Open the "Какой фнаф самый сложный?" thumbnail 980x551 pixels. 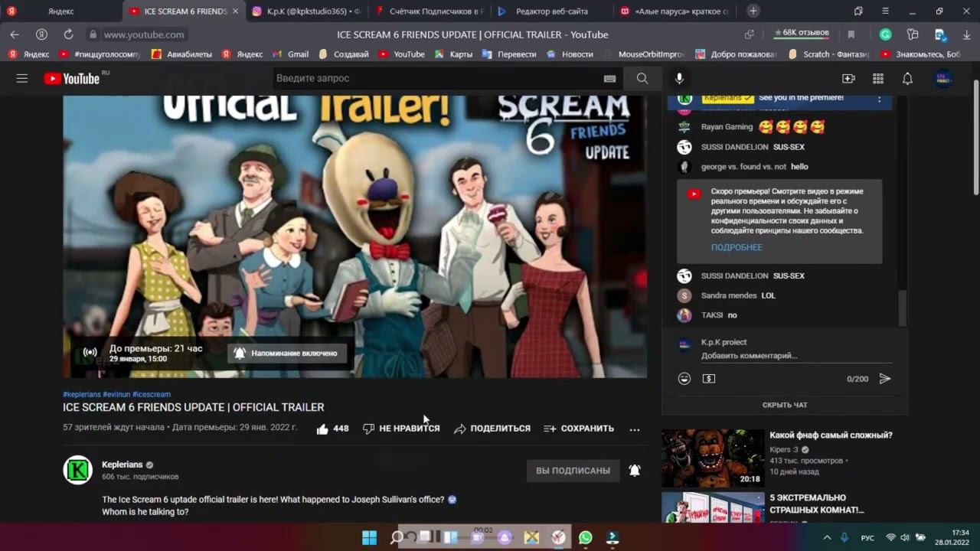(713, 458)
